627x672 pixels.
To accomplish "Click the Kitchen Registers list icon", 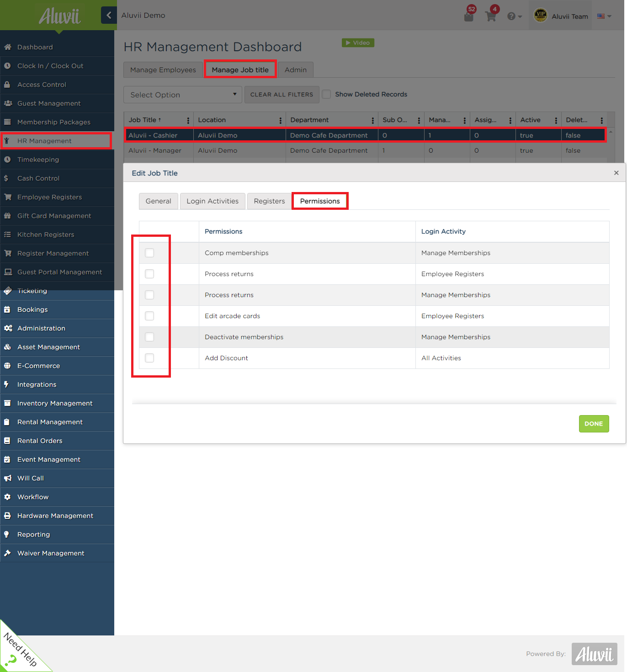I will pyautogui.click(x=8, y=235).
